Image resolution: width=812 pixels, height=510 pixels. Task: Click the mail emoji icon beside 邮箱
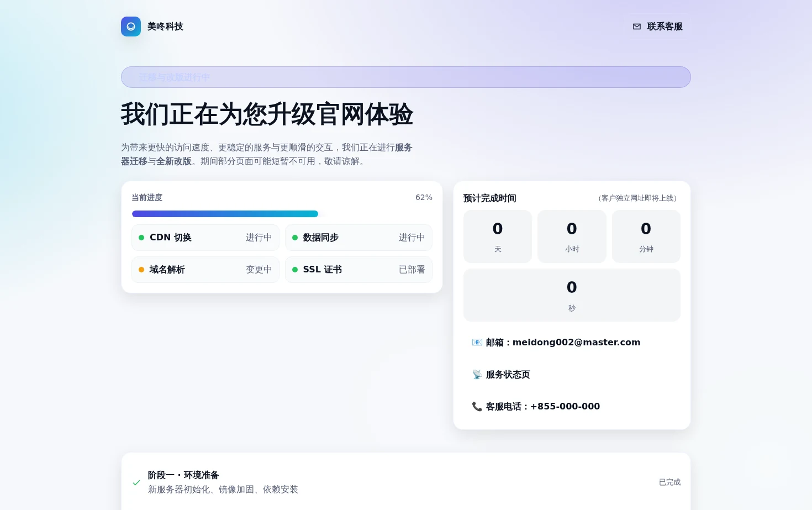click(477, 343)
